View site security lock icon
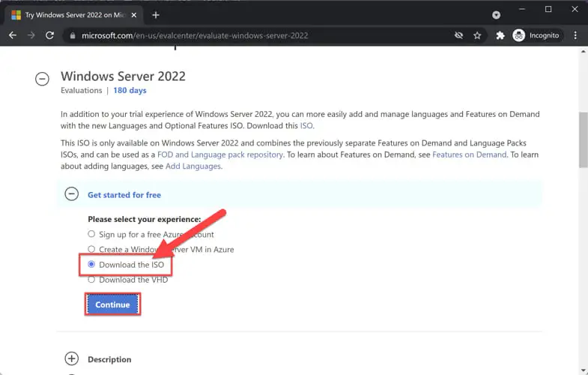588x375 pixels. [x=73, y=36]
